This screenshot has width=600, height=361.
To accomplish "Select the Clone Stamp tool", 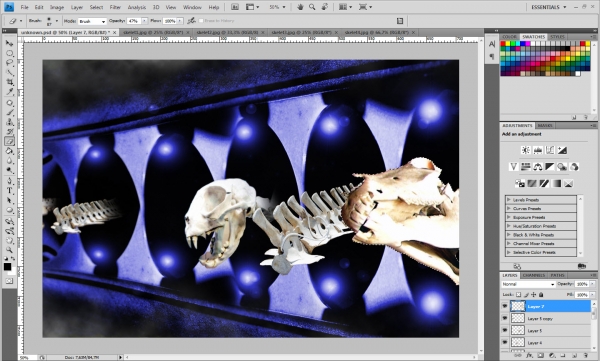I will (x=9, y=122).
